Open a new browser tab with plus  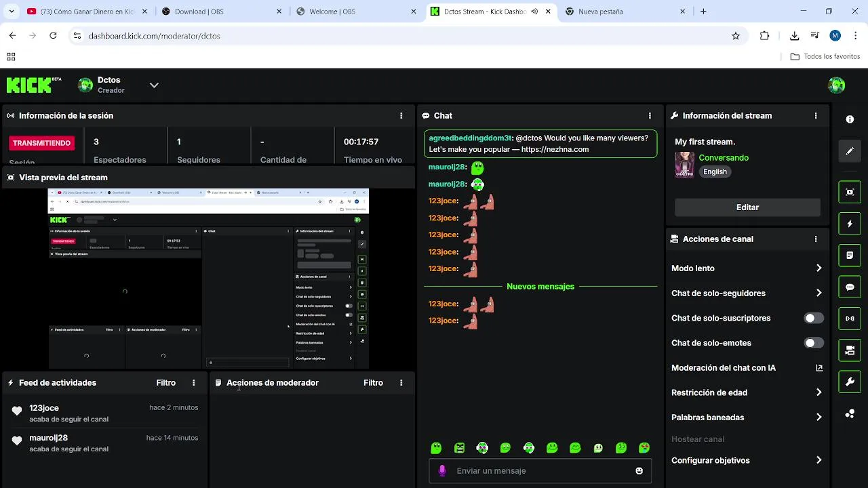(x=703, y=12)
